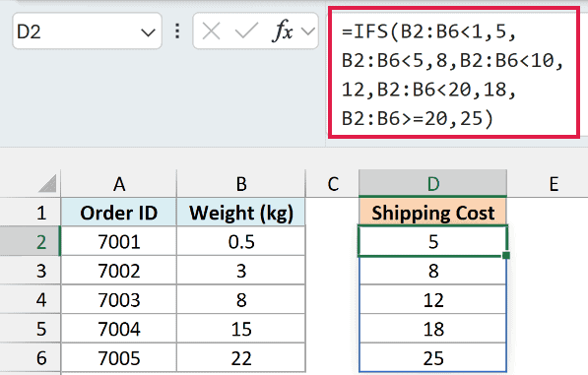The image size is (588, 375).
Task: Select weight cell with 8 for order 7003
Action: 241,299
